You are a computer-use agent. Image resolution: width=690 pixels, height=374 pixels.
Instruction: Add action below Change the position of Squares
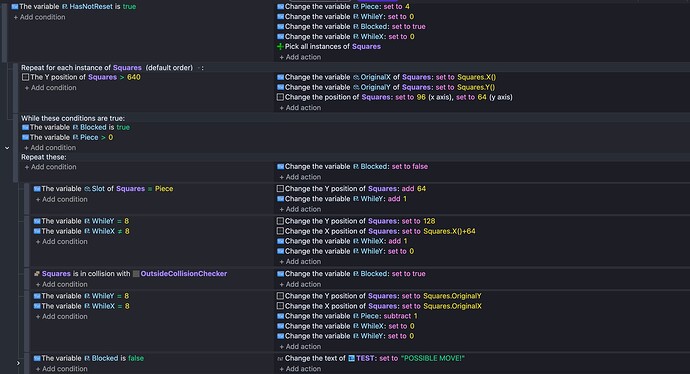301,108
